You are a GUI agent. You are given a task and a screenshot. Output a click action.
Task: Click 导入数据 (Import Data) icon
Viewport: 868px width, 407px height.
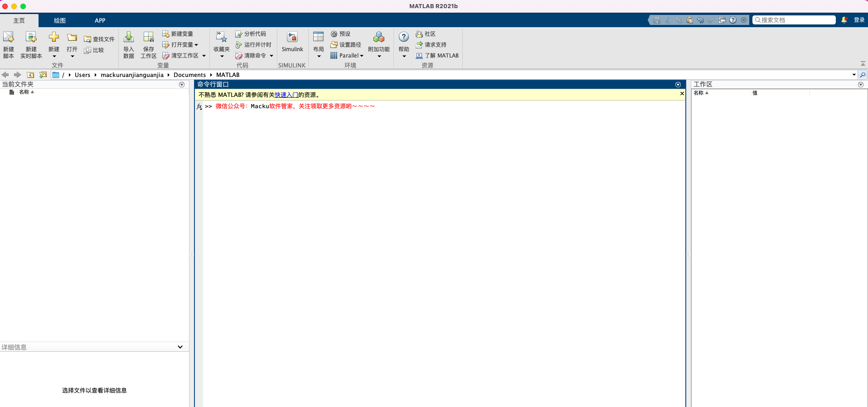point(129,37)
